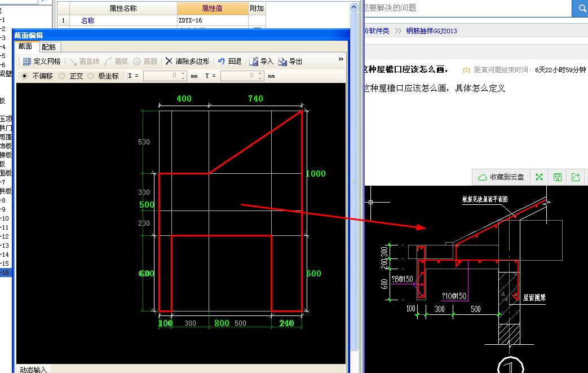Click the countdown timer clock icon
The image size is (588, 373).
click(466, 70)
